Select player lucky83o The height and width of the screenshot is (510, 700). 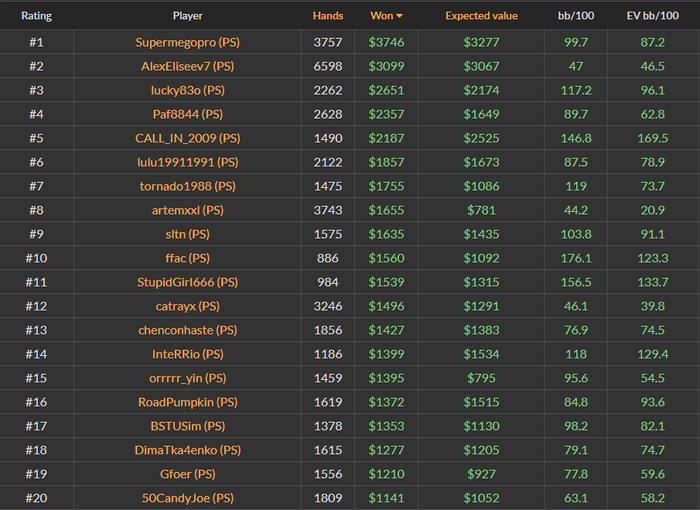point(187,90)
